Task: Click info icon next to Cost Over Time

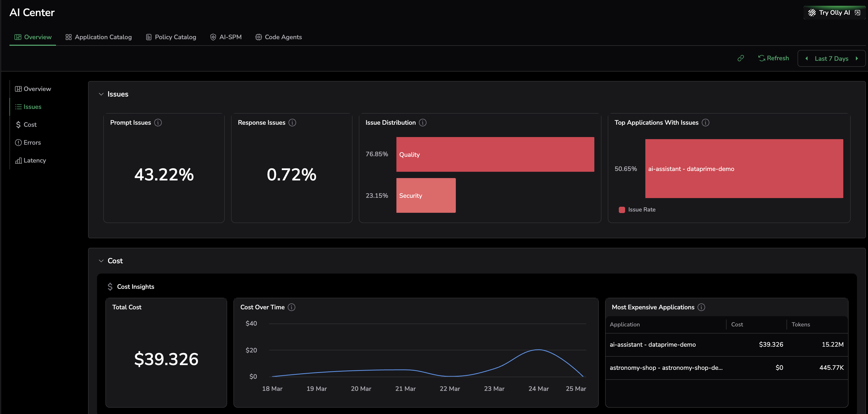Action: [292, 307]
